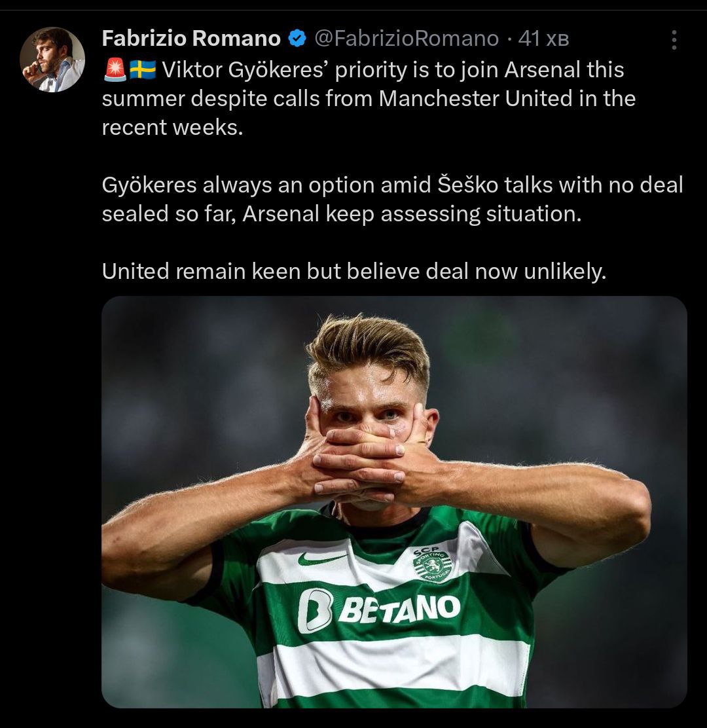Click the Swedish flag emoji

142,69
